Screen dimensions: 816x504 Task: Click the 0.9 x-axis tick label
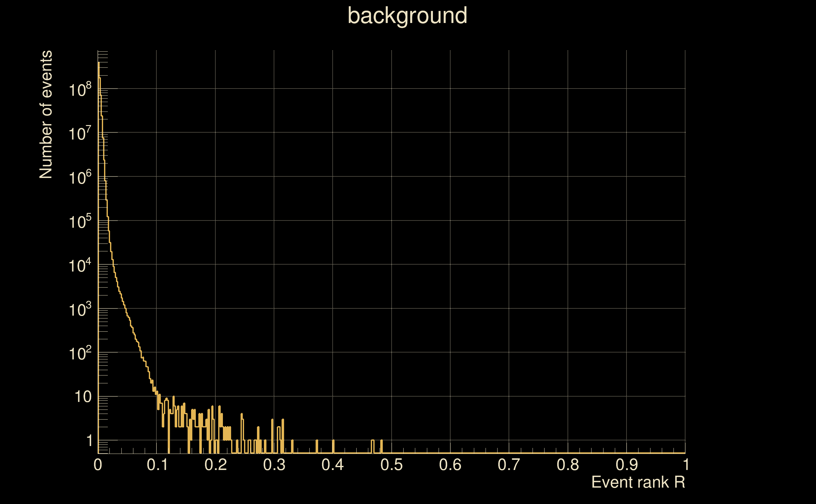click(626, 465)
